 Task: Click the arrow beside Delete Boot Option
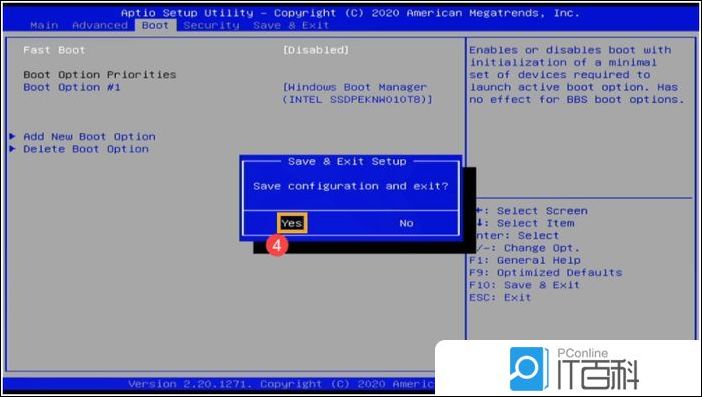click(x=13, y=149)
